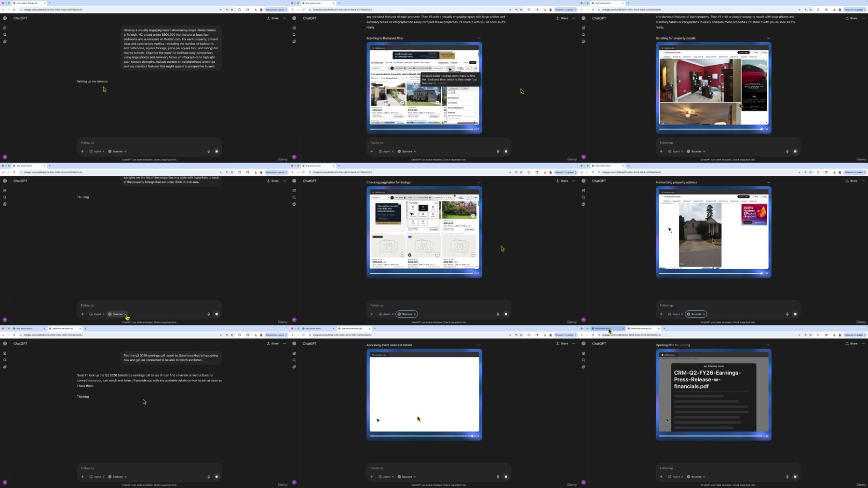Click Follow up input in "q2 2026 earnings call" view

149,468
